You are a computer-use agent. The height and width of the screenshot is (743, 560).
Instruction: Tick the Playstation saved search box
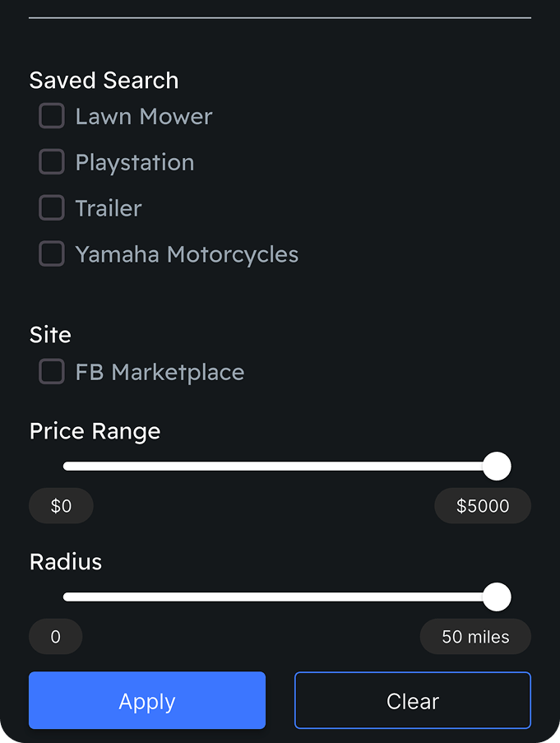52,162
